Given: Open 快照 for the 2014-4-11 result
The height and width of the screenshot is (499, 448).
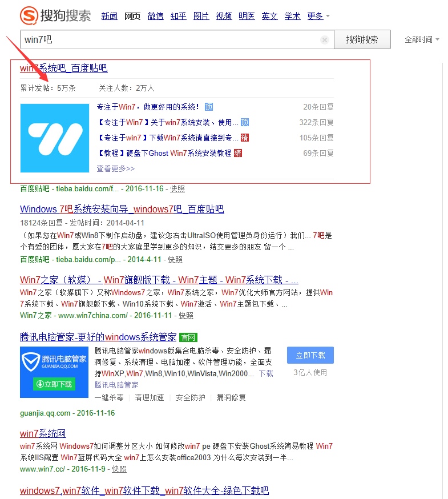Looking at the screenshot, I should pos(175,259).
